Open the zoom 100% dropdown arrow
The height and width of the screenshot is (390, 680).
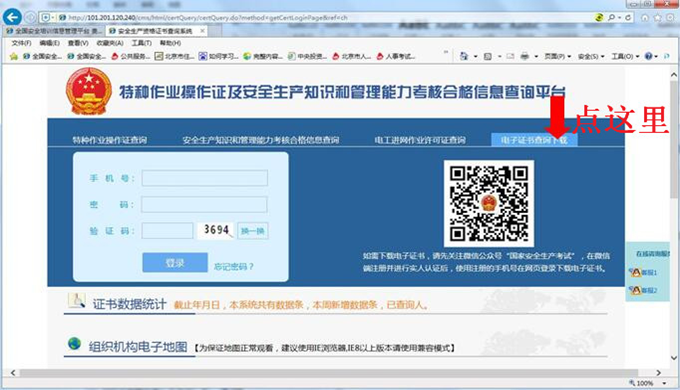click(664, 383)
